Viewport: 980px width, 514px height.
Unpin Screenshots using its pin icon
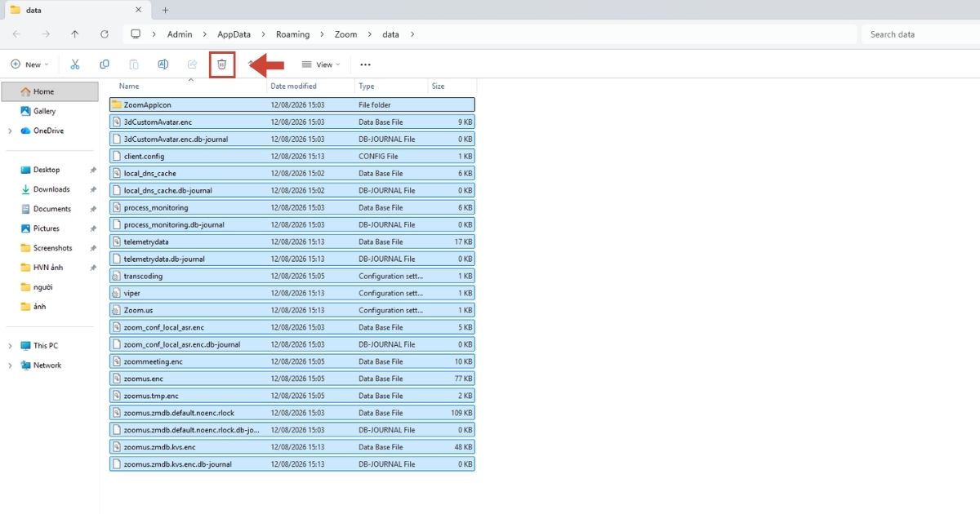[x=93, y=248]
